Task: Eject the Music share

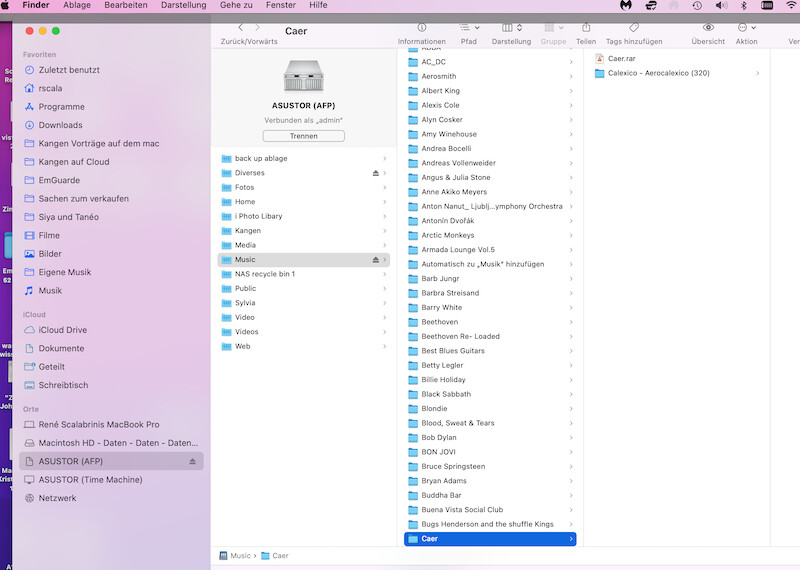Action: tap(376, 260)
